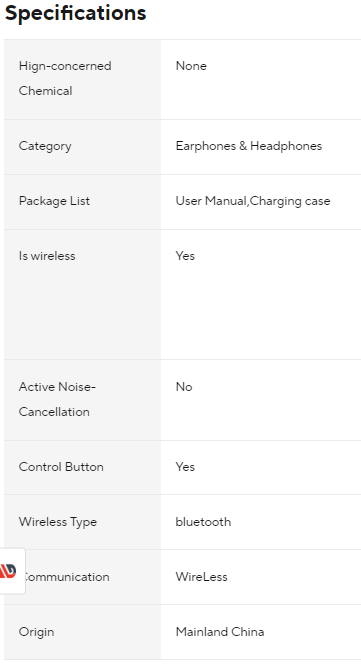Select Mainland China value
The height and width of the screenshot is (664, 361).
220,632
